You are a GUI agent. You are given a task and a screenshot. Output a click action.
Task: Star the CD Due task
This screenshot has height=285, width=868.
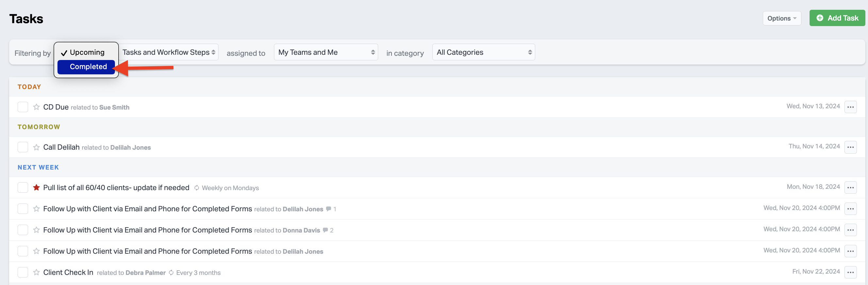pyautogui.click(x=36, y=107)
